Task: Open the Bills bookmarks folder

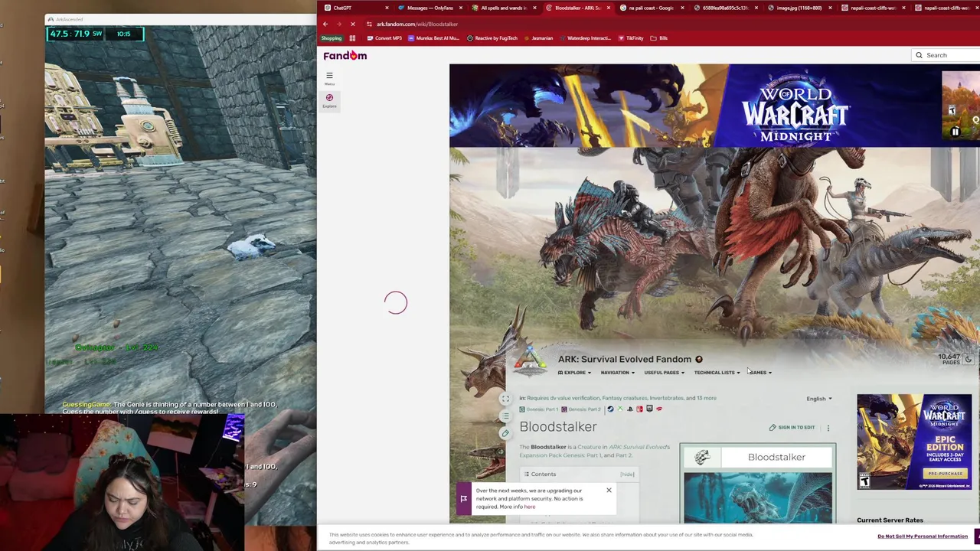Action: click(x=659, y=38)
